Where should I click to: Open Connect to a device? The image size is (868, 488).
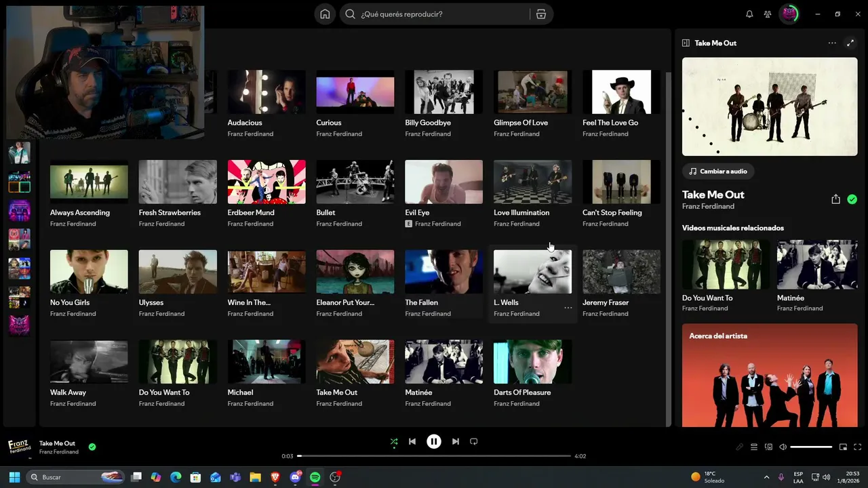point(768,447)
